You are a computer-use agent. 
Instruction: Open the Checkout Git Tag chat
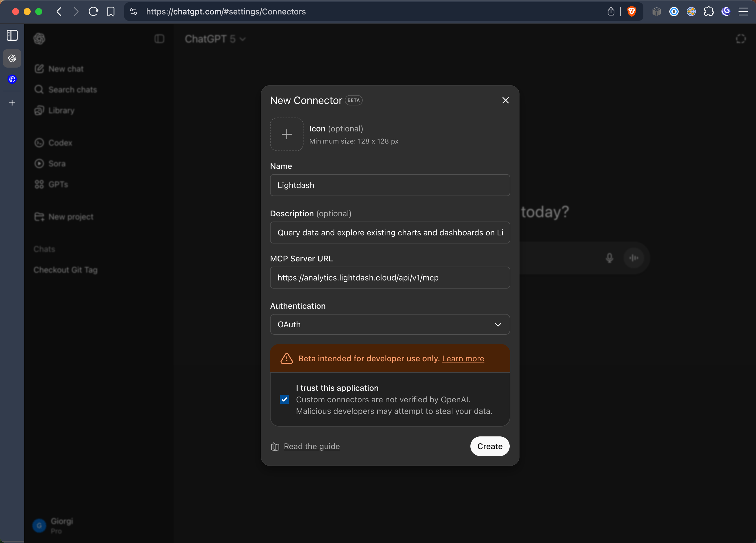click(66, 270)
